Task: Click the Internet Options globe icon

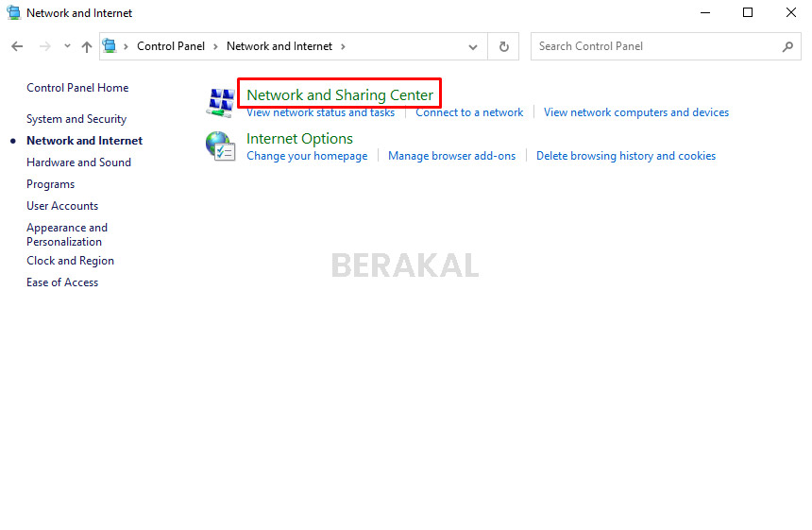Action: (x=221, y=146)
